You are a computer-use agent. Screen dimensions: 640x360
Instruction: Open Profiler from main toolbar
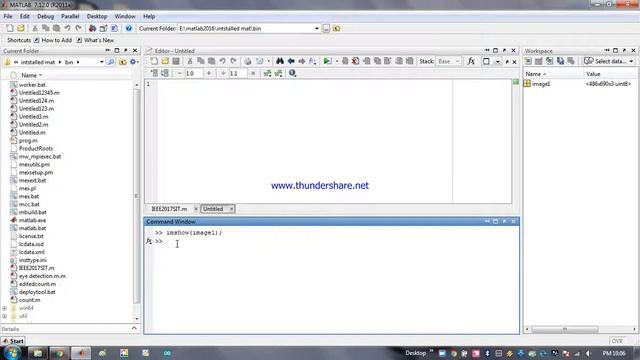pos(114,28)
